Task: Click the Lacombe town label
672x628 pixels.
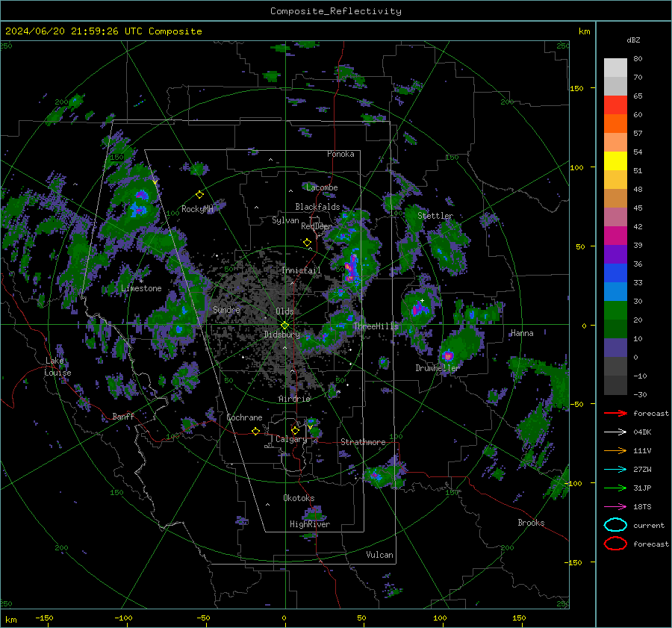Action: click(322, 187)
